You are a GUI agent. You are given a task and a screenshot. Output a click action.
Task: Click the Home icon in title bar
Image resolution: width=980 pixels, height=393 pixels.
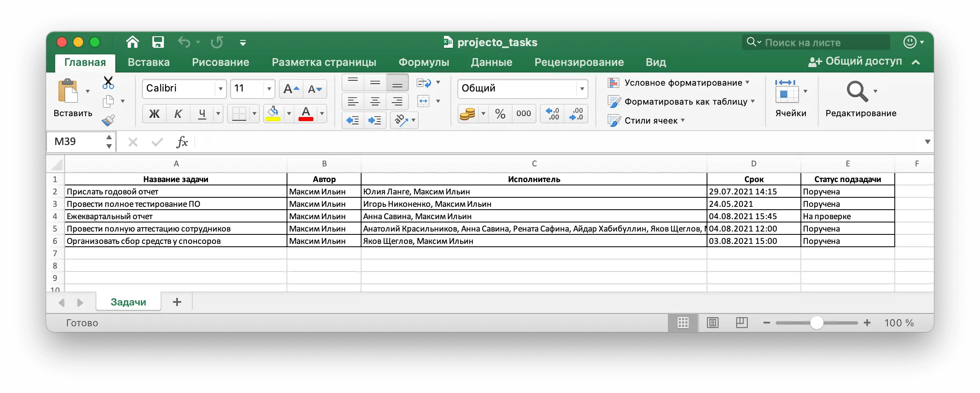[x=132, y=42]
